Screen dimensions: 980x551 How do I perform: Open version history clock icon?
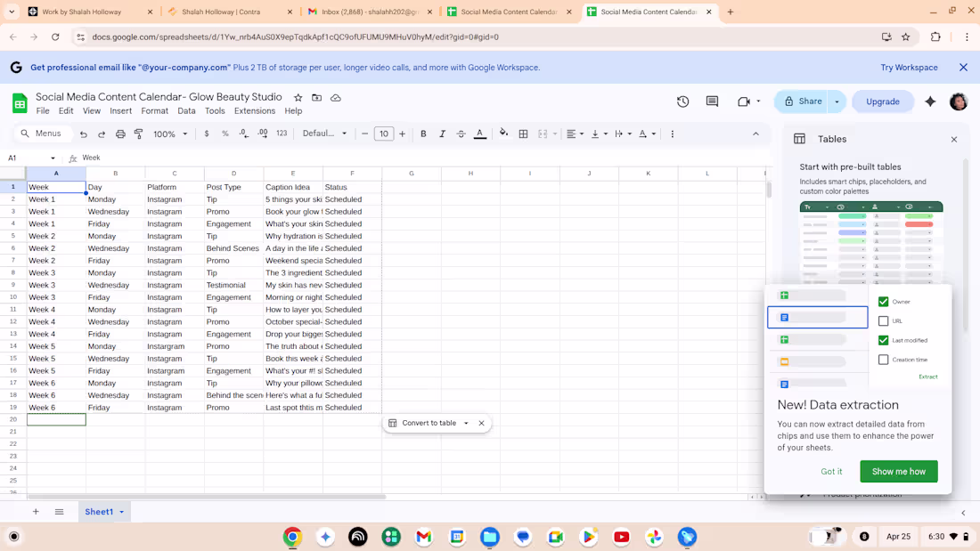pyautogui.click(x=682, y=101)
